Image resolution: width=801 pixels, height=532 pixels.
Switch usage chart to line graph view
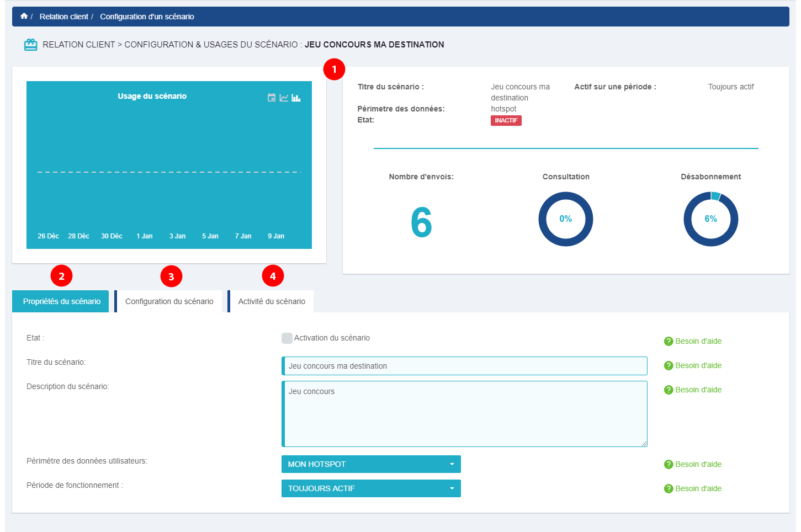pyautogui.click(x=284, y=98)
